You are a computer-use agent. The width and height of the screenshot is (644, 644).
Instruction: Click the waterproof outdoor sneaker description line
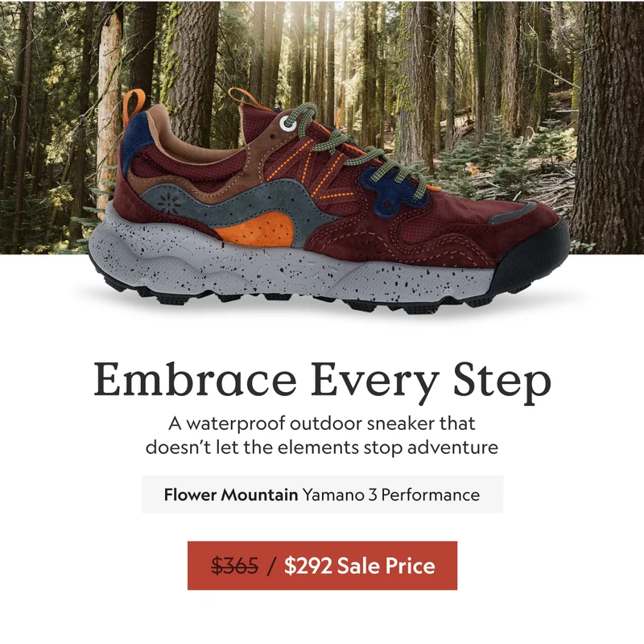point(322,423)
